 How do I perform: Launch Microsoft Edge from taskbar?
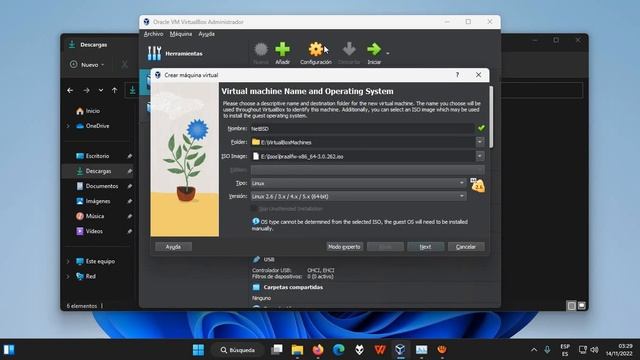coord(338,350)
